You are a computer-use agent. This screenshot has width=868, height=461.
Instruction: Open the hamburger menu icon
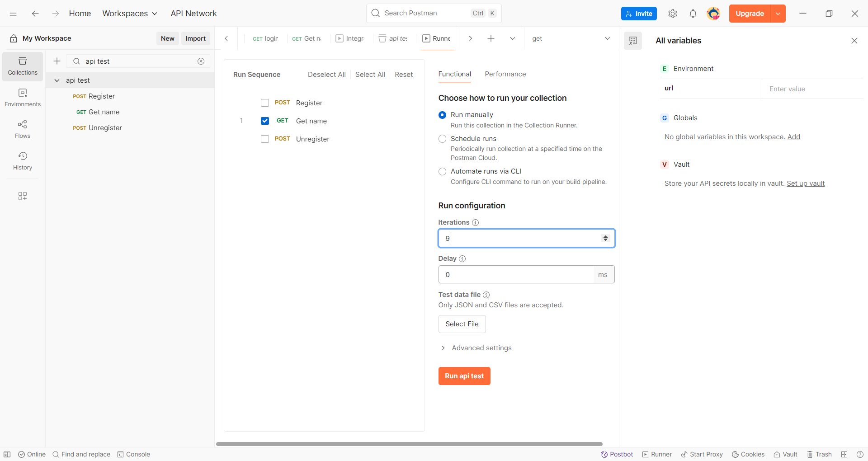point(13,14)
